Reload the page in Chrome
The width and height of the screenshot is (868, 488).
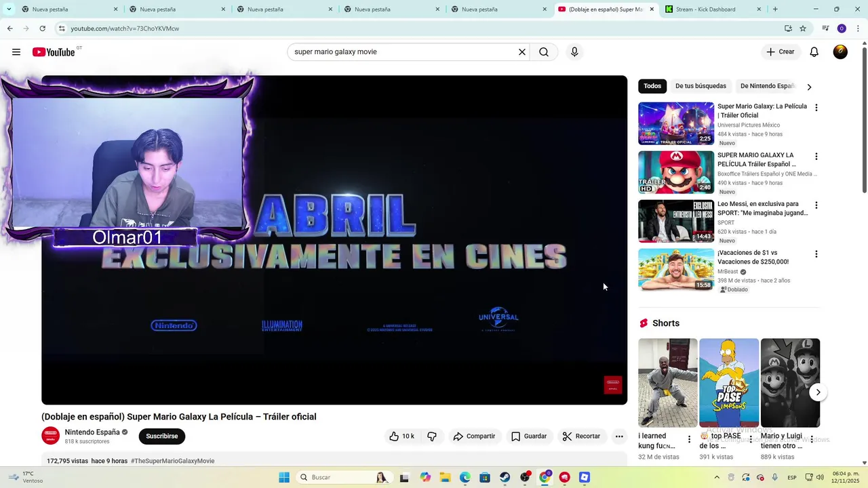[x=43, y=28]
